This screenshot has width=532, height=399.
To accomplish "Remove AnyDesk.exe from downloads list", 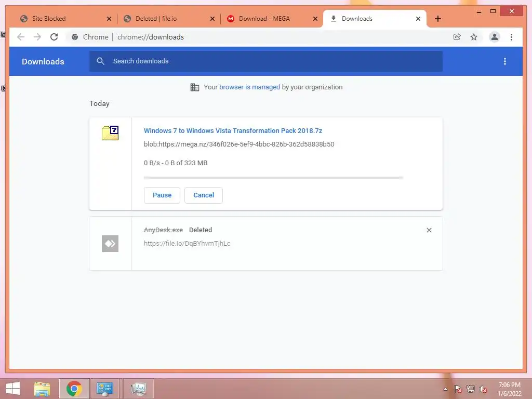I will [x=429, y=230].
